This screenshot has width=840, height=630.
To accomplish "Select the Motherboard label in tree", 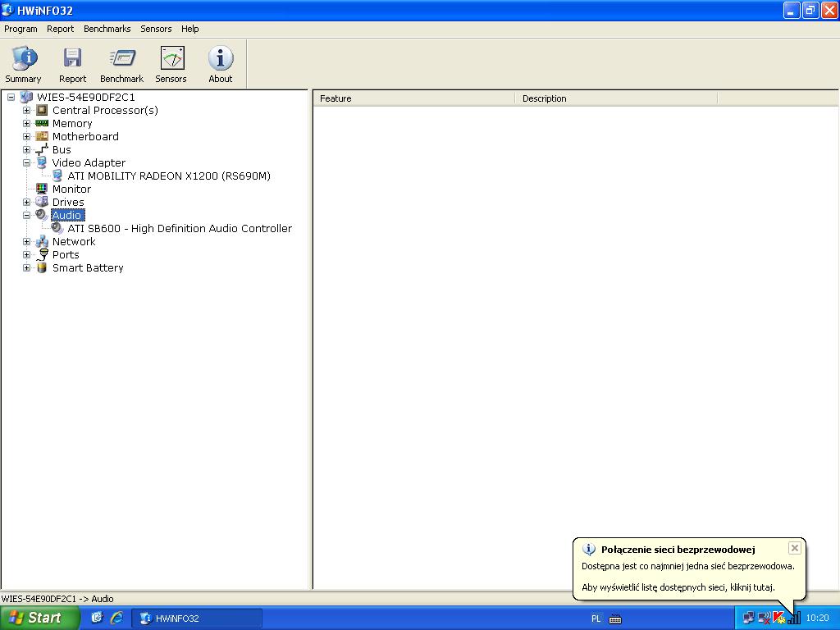I will (x=85, y=137).
